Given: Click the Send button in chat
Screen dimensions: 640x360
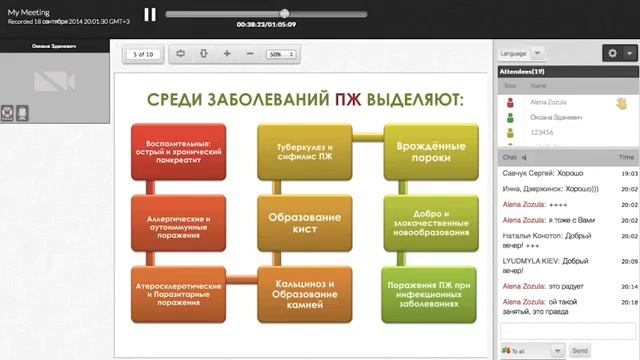Looking at the screenshot, I should click(x=580, y=351).
